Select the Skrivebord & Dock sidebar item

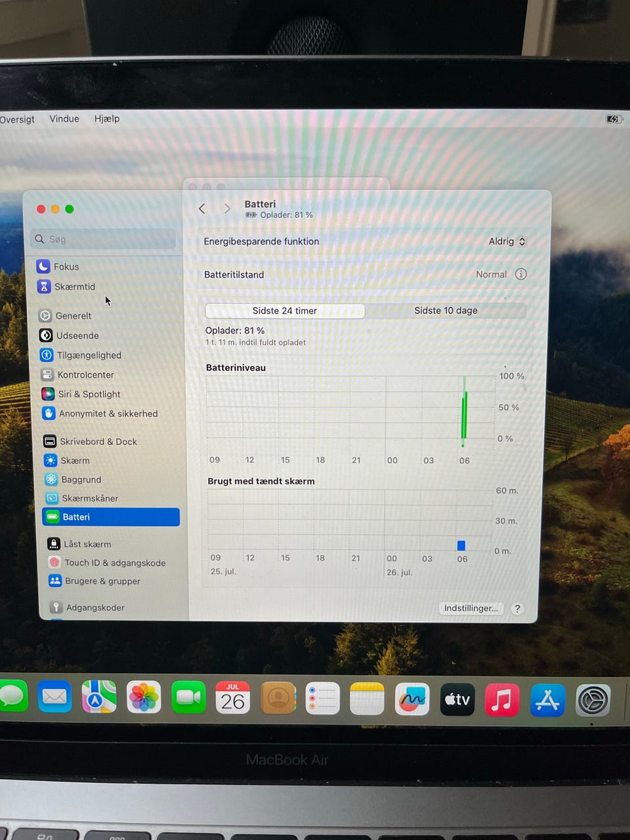(91, 442)
